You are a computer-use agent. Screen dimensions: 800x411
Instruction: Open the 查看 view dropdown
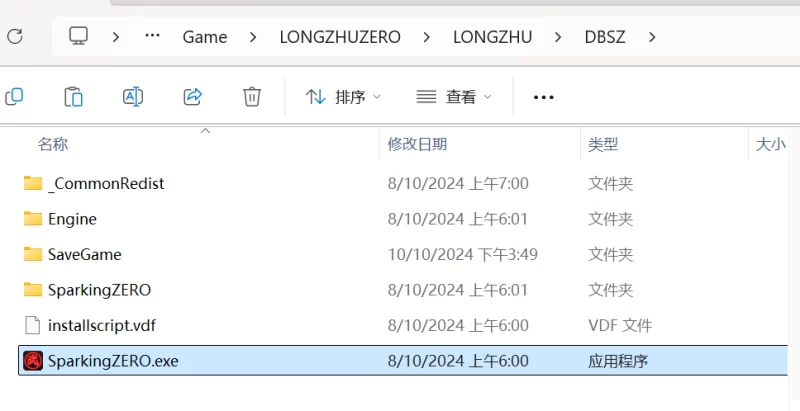[454, 97]
